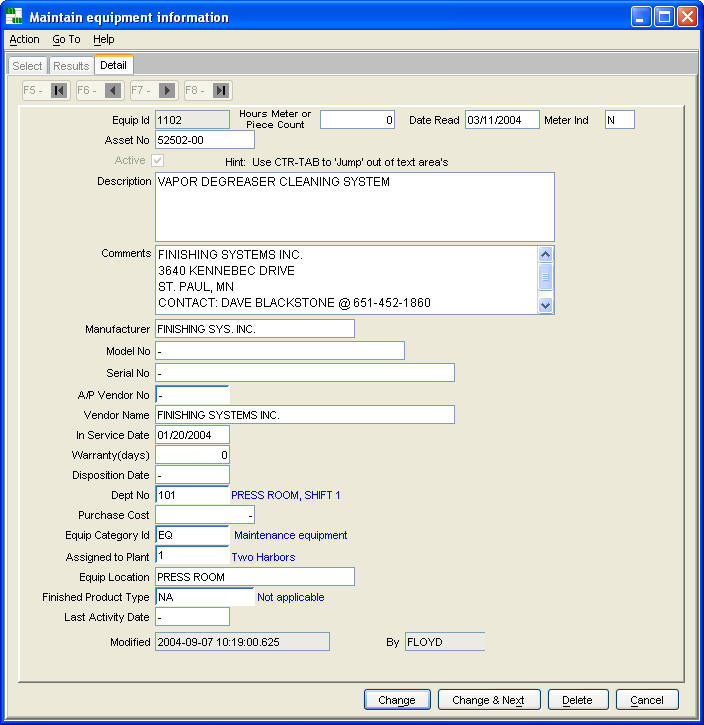704x725 pixels.
Task: Click the Comments scrollbar down arrow
Action: [x=545, y=305]
